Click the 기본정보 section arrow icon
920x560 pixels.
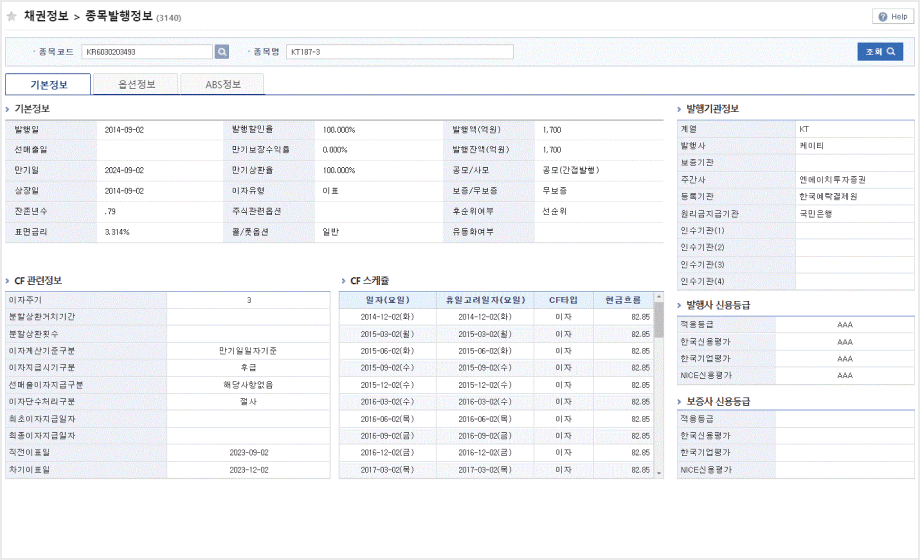click(x=8, y=109)
